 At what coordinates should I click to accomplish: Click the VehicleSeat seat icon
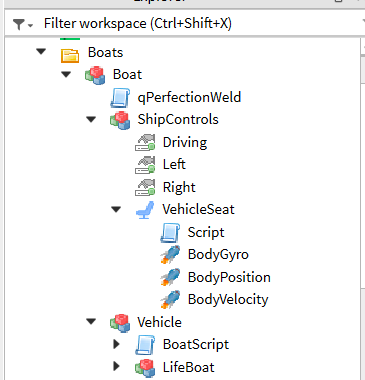click(x=145, y=210)
